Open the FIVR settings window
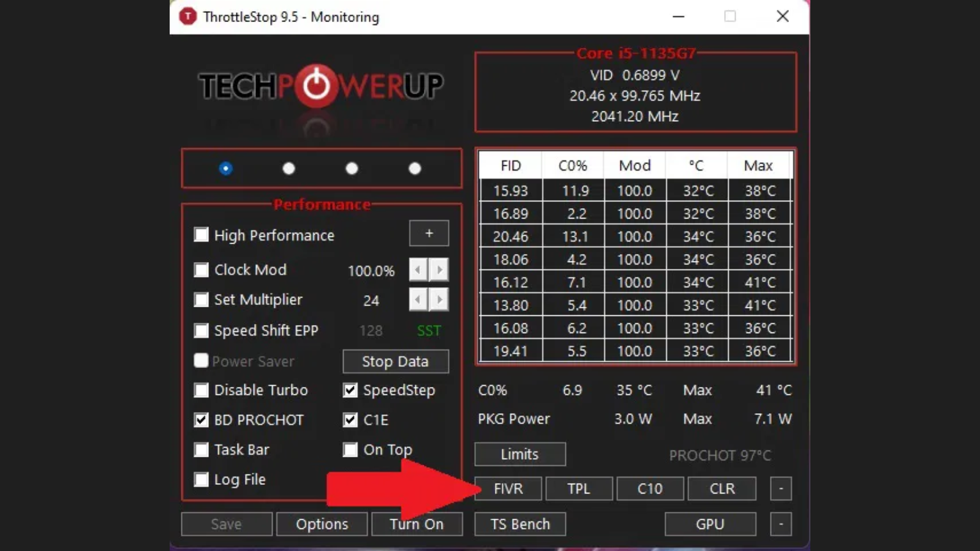Screen dimensions: 980x551 [508, 489]
